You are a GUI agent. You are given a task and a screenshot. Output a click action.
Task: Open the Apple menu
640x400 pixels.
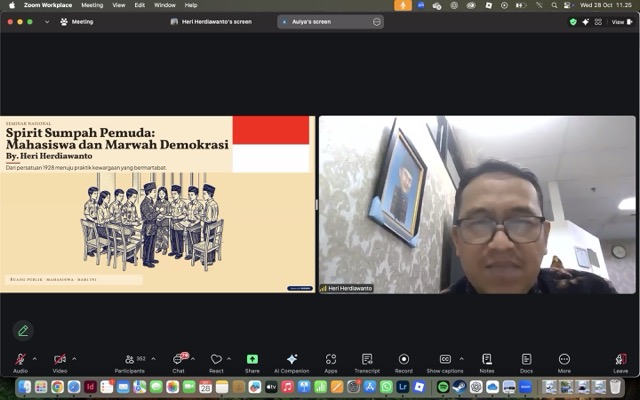point(12,5)
